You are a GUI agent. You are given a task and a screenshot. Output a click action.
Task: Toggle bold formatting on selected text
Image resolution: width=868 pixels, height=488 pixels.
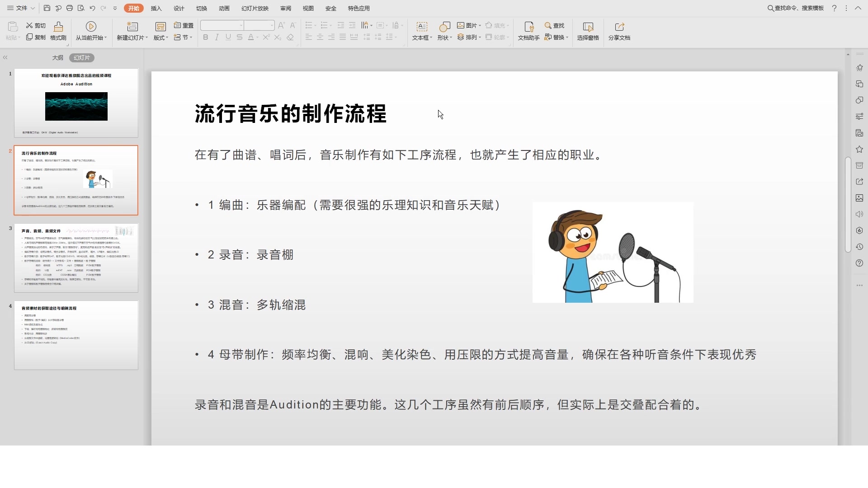point(205,38)
